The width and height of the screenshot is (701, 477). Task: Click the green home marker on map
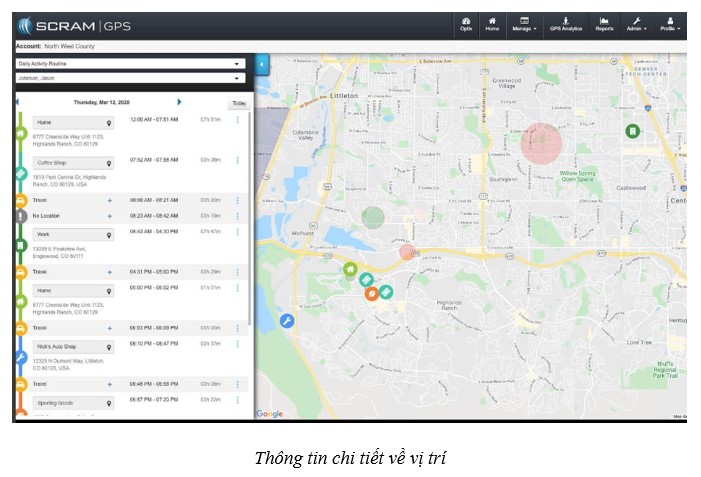coord(350,269)
